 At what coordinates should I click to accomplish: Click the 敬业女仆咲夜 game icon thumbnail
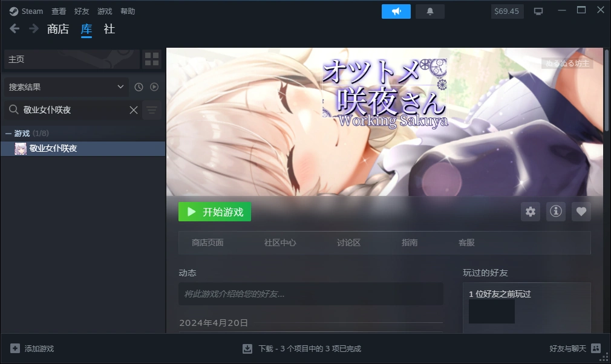[x=21, y=148]
